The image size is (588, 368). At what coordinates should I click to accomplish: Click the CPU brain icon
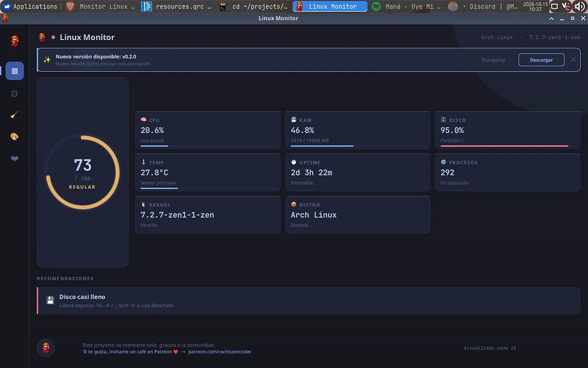point(143,120)
